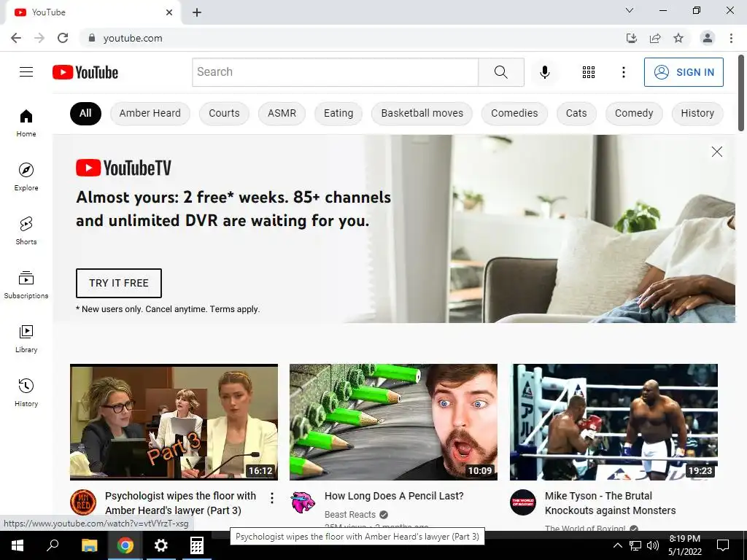
Task: Bookmark this tab with star
Action: click(x=678, y=38)
